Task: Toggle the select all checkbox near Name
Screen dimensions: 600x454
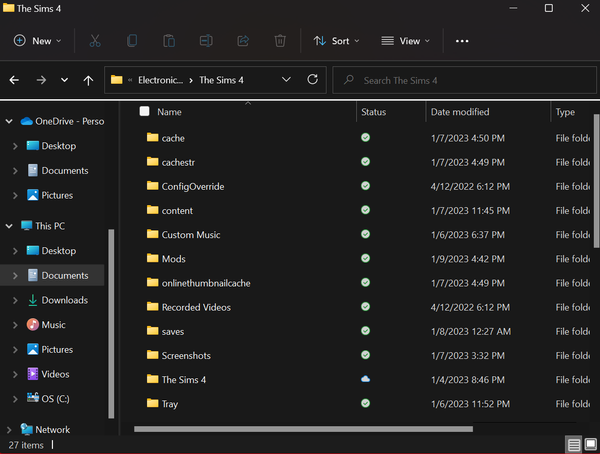Action: (145, 111)
